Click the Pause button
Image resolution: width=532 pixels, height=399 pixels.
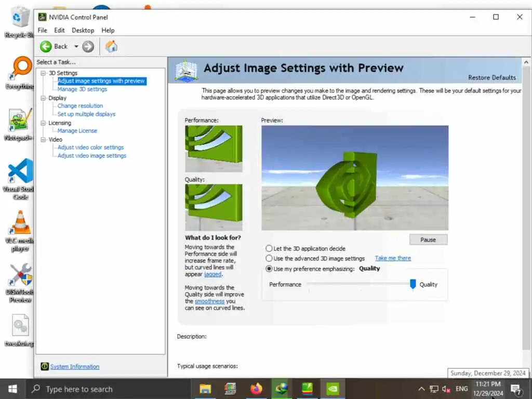coord(428,240)
